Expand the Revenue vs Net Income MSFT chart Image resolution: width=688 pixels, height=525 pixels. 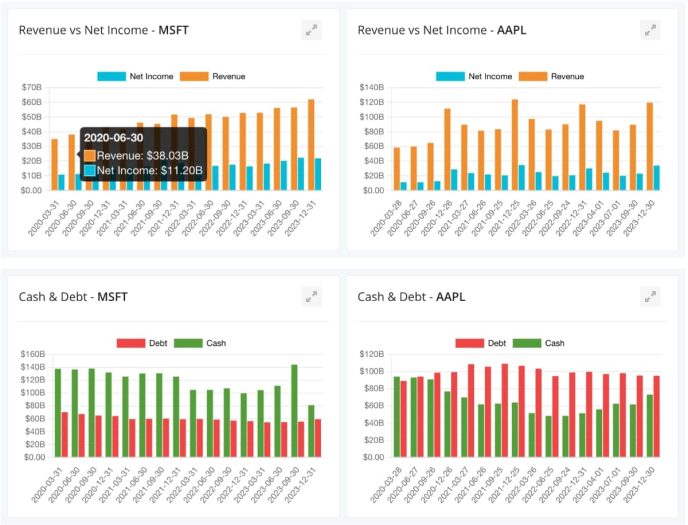312,30
